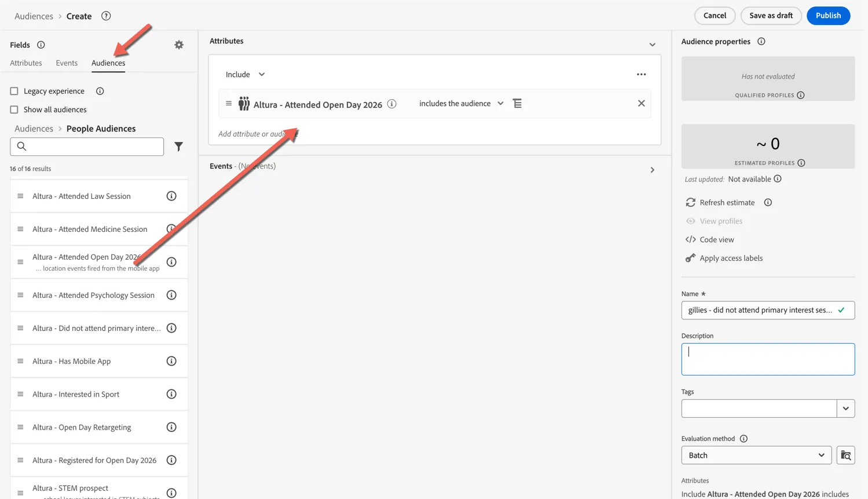868x499 pixels.
Task: Open the includes the audience operator dropdown
Action: pos(461,103)
